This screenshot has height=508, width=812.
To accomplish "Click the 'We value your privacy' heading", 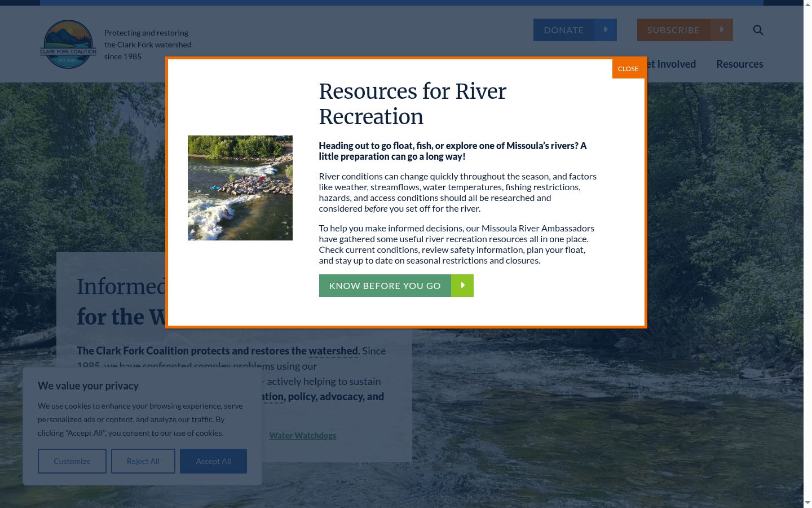I will tap(88, 386).
